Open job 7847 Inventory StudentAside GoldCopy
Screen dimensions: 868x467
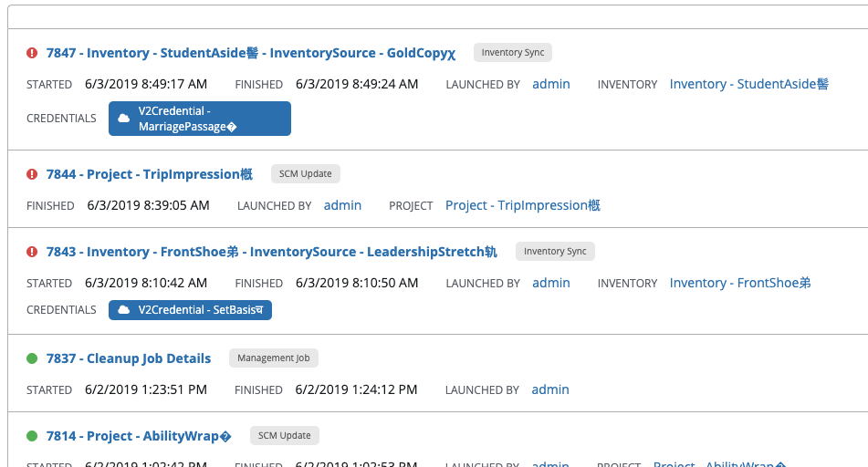click(251, 53)
